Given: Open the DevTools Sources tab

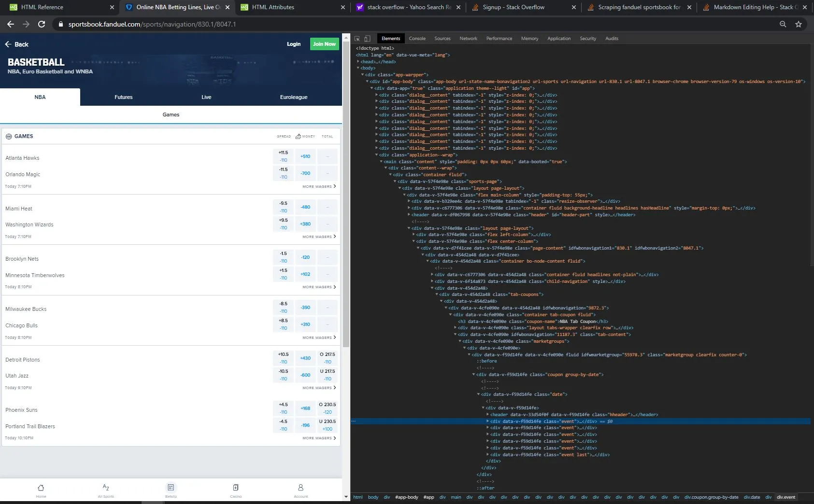Looking at the screenshot, I should (443, 39).
